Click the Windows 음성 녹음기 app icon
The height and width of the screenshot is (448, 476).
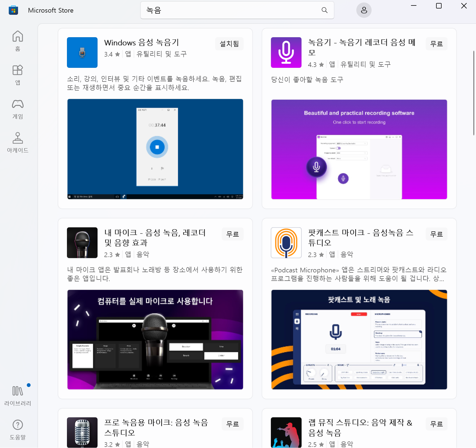[x=82, y=53]
